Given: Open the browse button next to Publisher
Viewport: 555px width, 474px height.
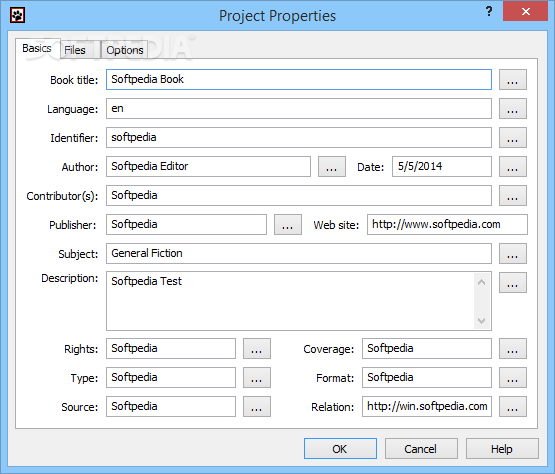Looking at the screenshot, I should click(x=288, y=224).
